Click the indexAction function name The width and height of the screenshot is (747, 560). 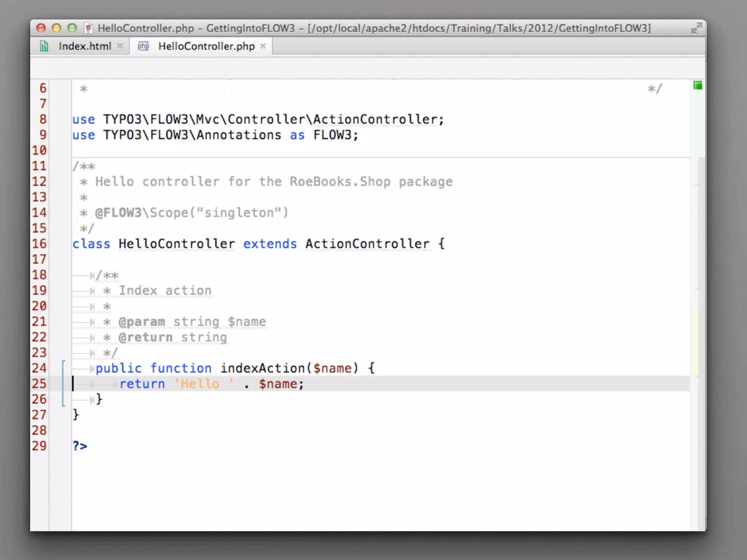(262, 368)
